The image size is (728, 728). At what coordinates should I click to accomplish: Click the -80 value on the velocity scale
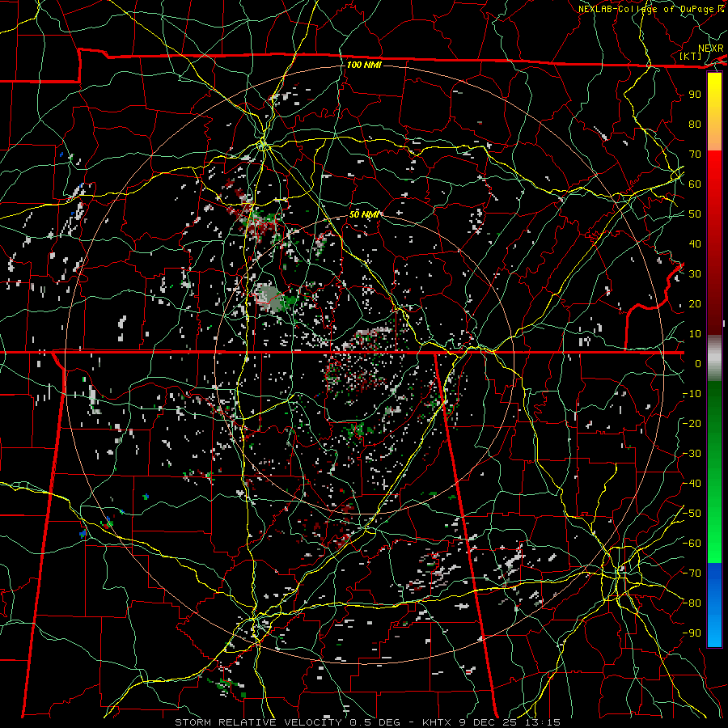pyautogui.click(x=692, y=603)
